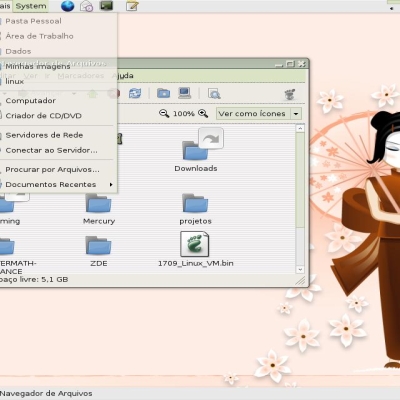Viewport: 400px width, 400px height.
Task: Launch the terminal from top panel
Action: 106,5
